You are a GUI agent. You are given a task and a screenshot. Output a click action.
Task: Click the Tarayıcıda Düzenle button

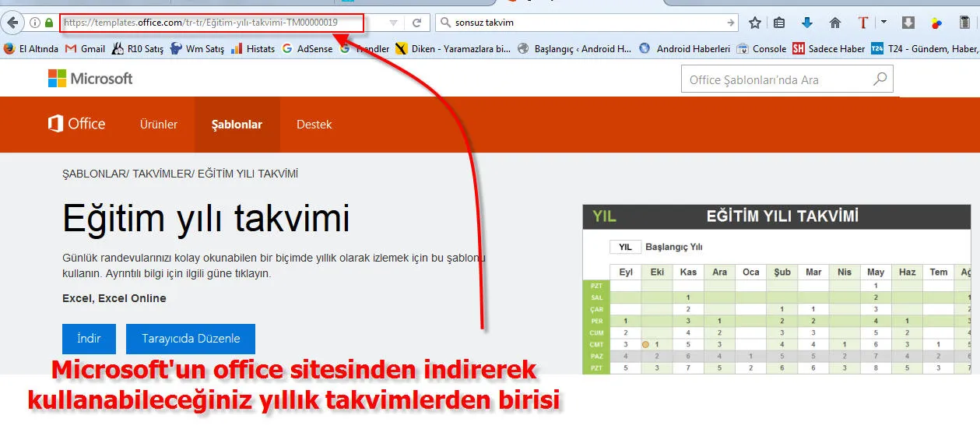point(191,339)
